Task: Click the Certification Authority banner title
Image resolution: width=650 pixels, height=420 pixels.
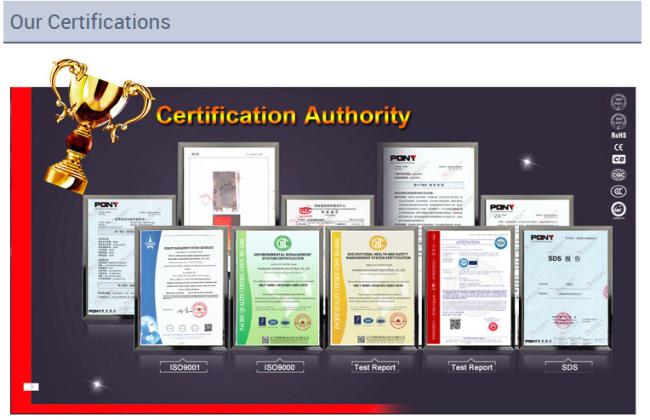Action: [283, 115]
